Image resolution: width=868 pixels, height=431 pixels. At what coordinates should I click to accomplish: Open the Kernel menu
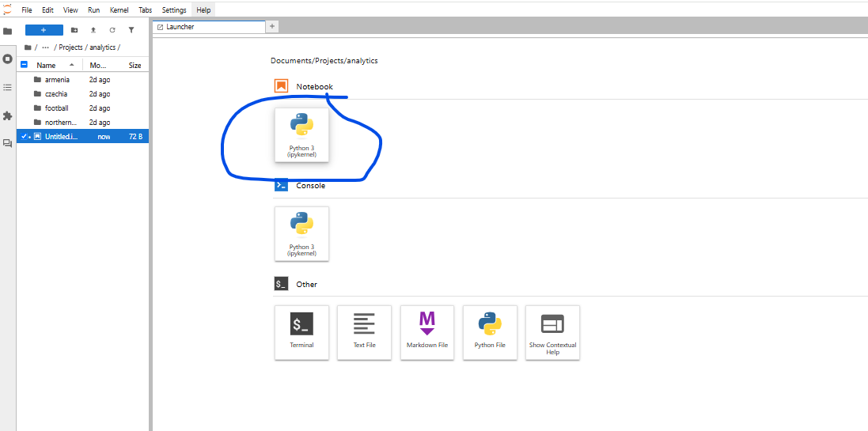(119, 10)
